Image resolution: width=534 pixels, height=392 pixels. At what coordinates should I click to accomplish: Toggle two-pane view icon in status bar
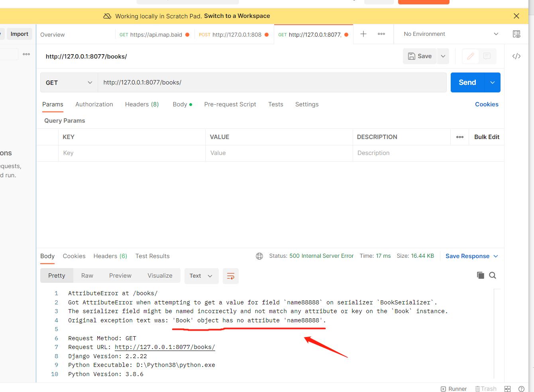pyautogui.click(x=507, y=389)
